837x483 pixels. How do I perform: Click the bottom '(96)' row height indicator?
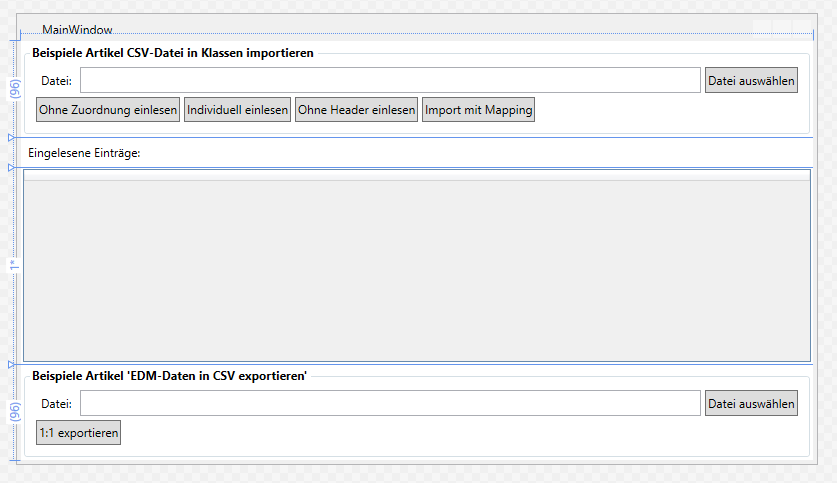pyautogui.click(x=13, y=413)
